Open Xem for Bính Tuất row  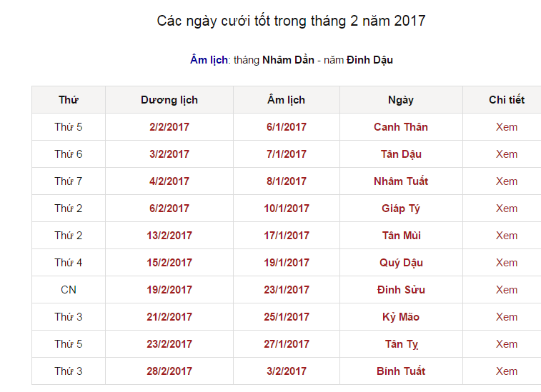point(507,371)
